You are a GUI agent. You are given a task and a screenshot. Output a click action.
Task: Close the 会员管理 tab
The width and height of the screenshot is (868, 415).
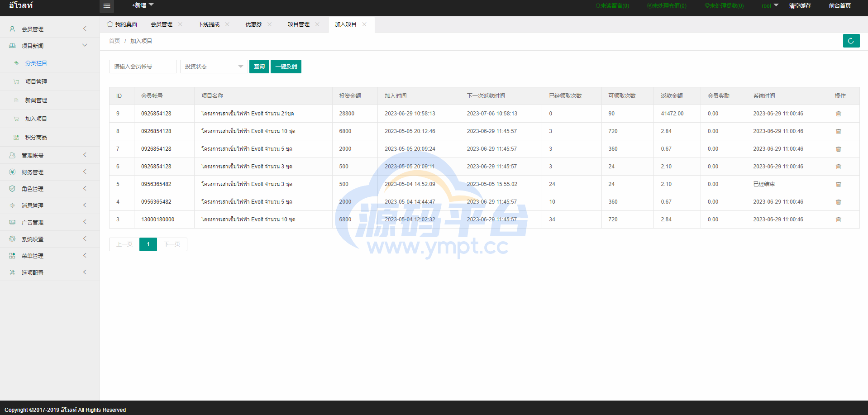[180, 24]
